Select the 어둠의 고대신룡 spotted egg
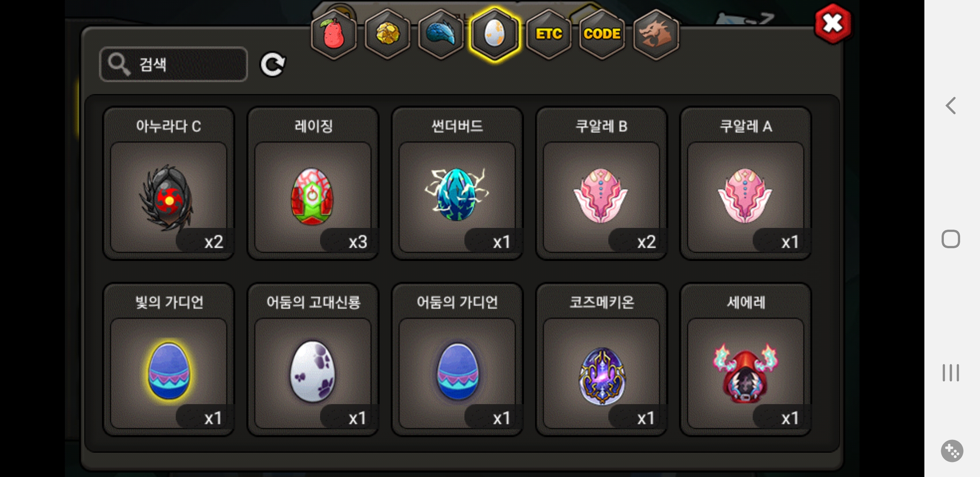 (x=313, y=360)
